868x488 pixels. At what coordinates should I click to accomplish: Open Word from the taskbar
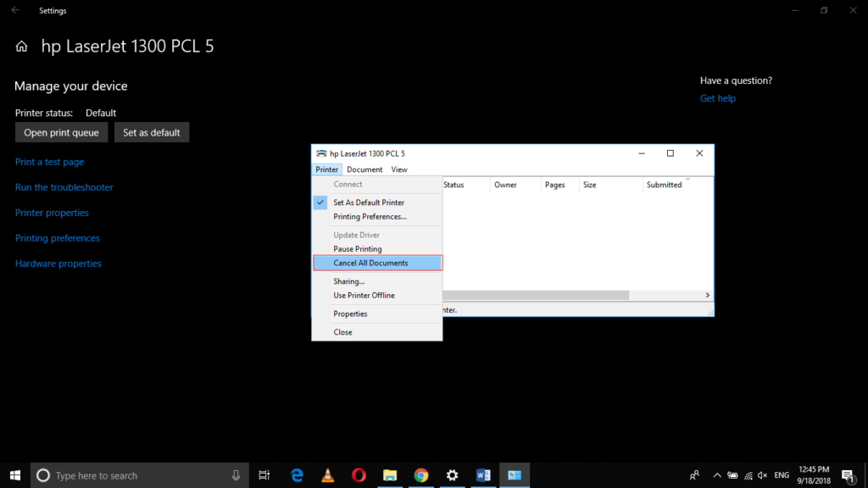tap(483, 475)
